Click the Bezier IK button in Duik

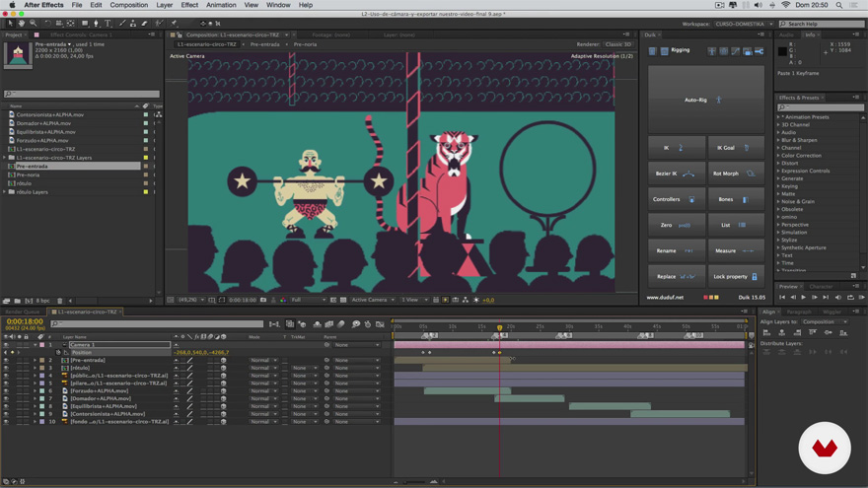tap(677, 174)
